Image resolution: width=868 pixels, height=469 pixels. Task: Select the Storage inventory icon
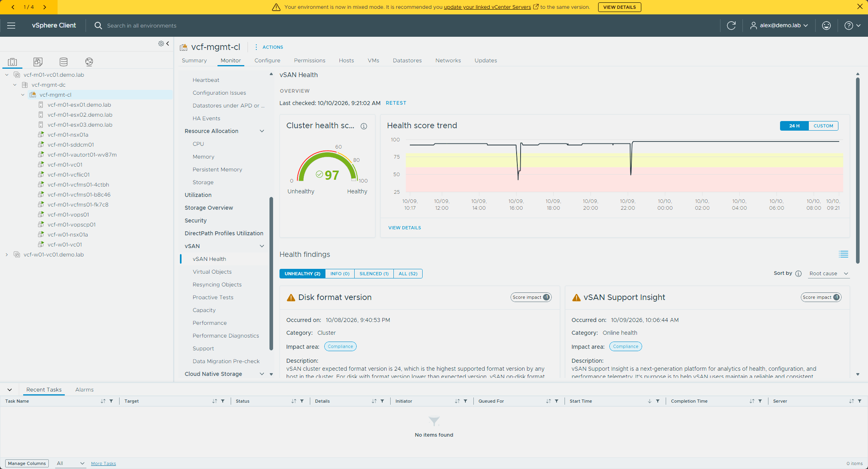coord(64,62)
